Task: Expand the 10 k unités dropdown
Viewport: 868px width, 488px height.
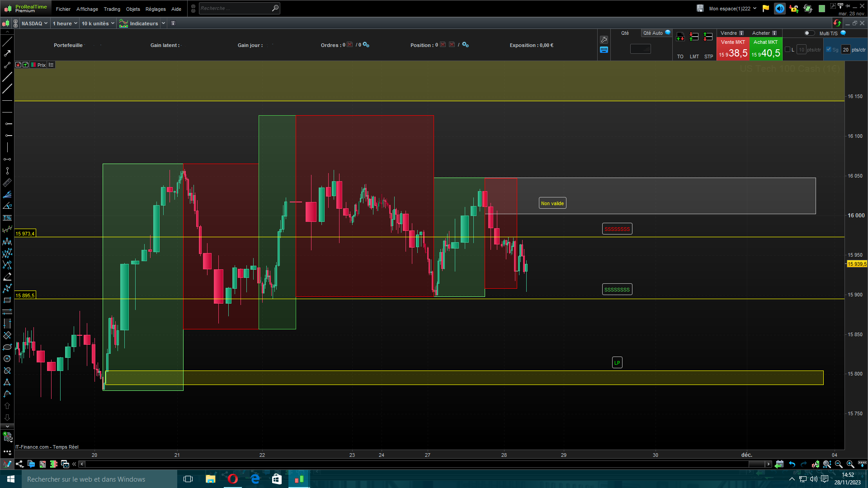Action: click(98, 23)
